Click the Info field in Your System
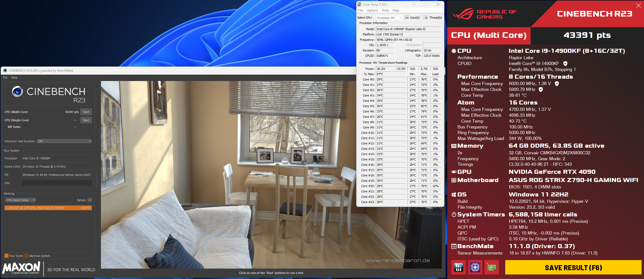The height and width of the screenshot is (279, 644). click(x=57, y=183)
